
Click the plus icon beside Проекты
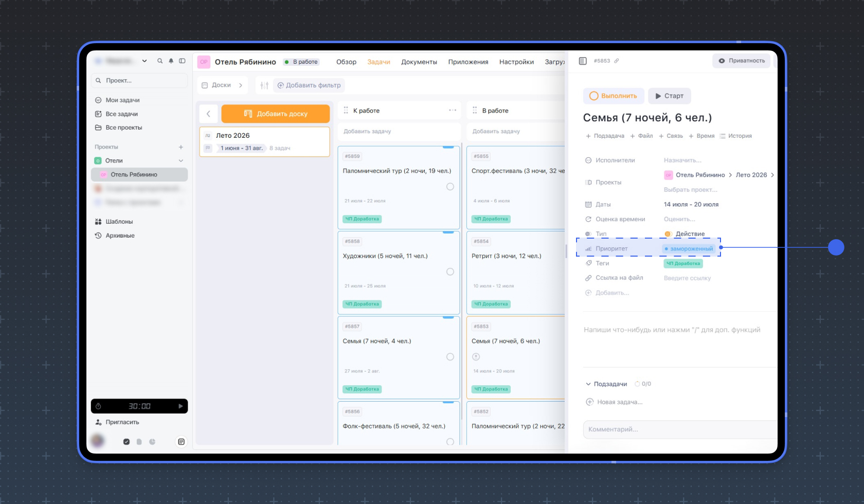tap(181, 147)
